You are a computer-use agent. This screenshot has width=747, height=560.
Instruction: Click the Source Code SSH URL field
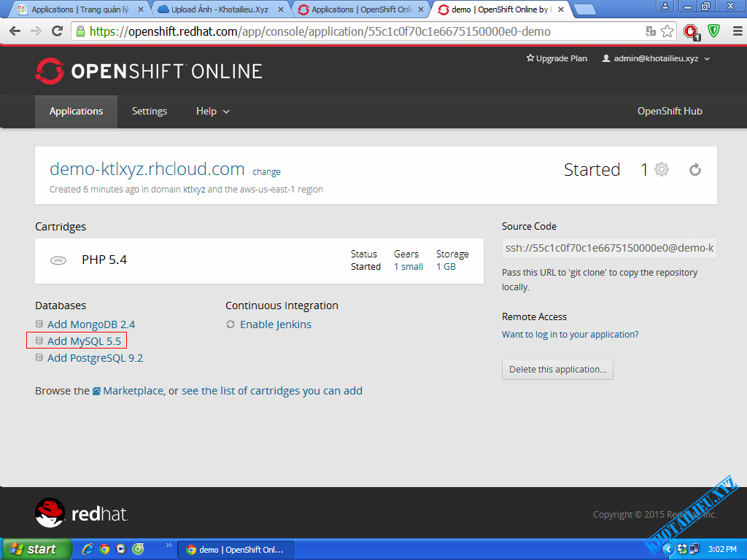click(609, 248)
